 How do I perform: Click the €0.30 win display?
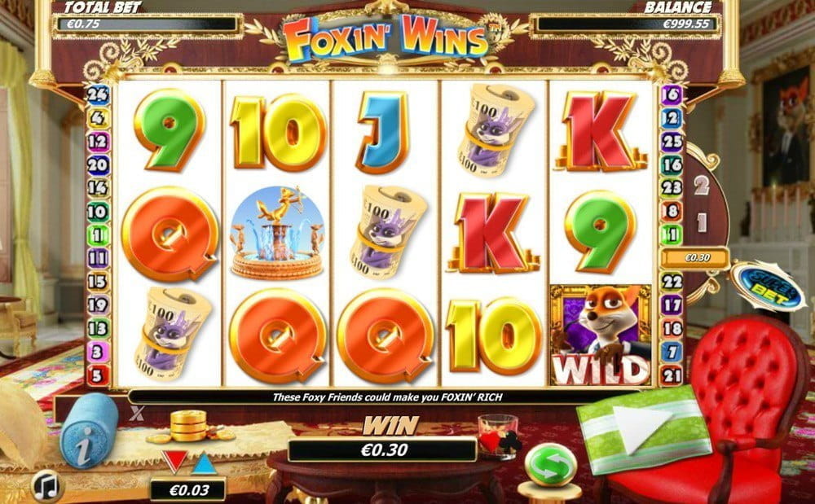point(382,449)
